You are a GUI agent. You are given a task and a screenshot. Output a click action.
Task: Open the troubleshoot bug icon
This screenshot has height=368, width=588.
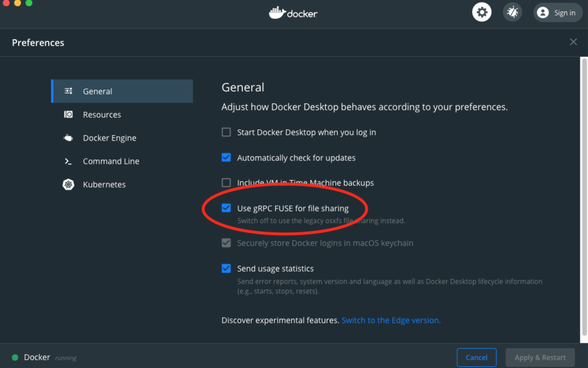coord(512,12)
